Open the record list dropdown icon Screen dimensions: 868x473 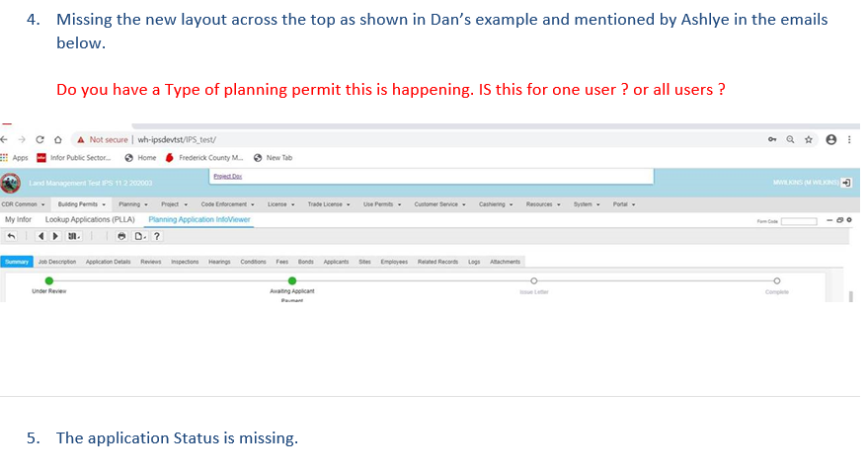coord(74,236)
